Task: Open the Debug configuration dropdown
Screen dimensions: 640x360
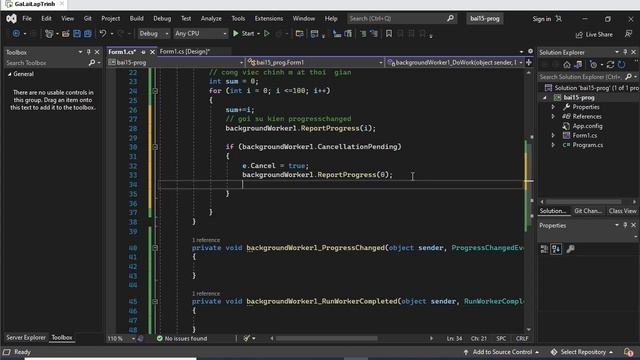Action: 153,33
